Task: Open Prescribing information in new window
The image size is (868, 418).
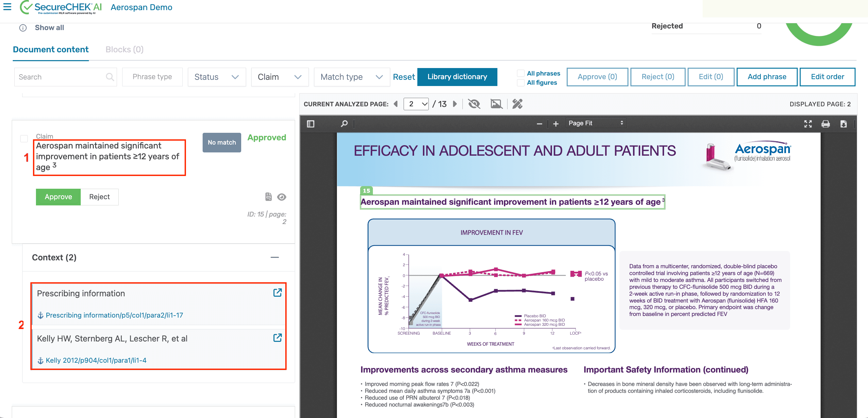Action: [x=277, y=293]
